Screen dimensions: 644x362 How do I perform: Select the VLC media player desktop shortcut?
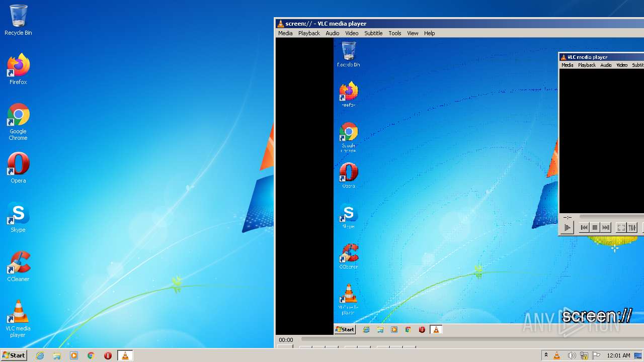[18, 319]
